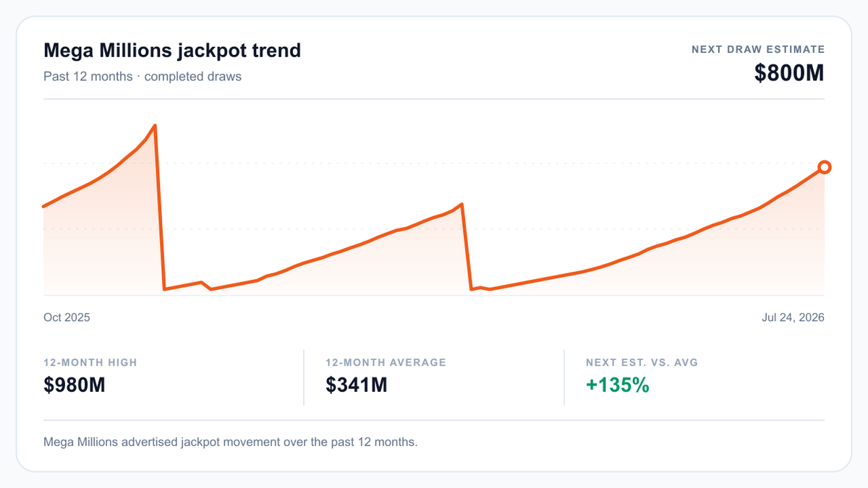This screenshot has height=488, width=868.
Task: Click the second jackpot peak near mid-chart
Action: [x=461, y=205]
